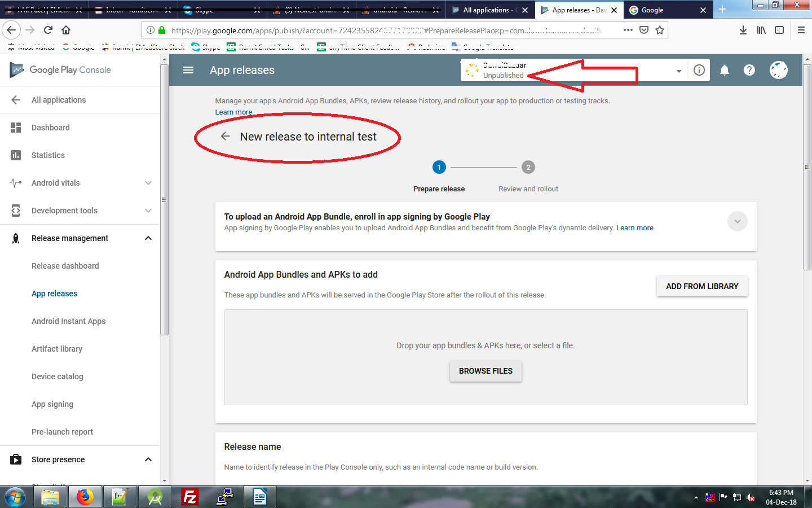Open Release dashboard in sidebar
The image size is (812, 508).
pyautogui.click(x=65, y=266)
